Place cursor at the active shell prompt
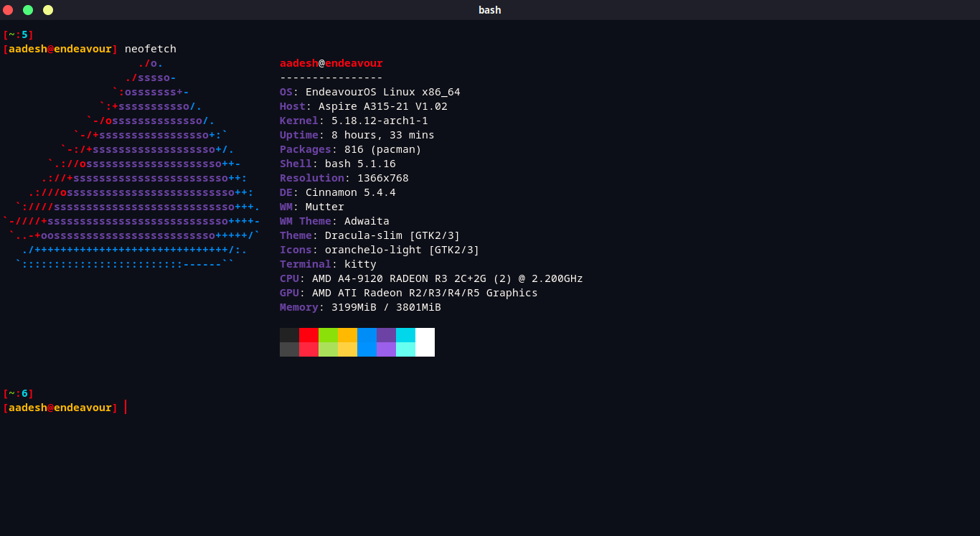Screen dimensions: 980x536 pyautogui.click(x=126, y=408)
